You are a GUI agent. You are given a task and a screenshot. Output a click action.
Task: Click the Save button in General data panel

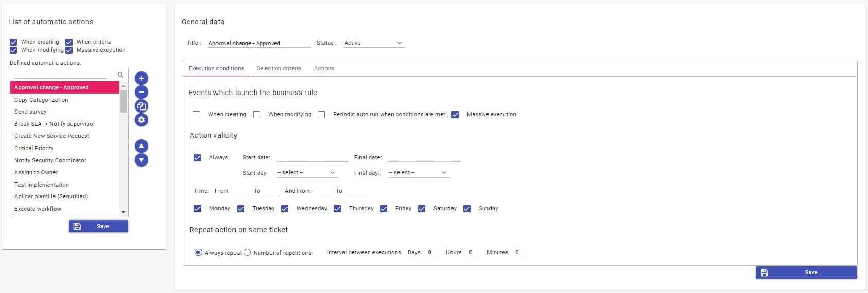click(806, 272)
